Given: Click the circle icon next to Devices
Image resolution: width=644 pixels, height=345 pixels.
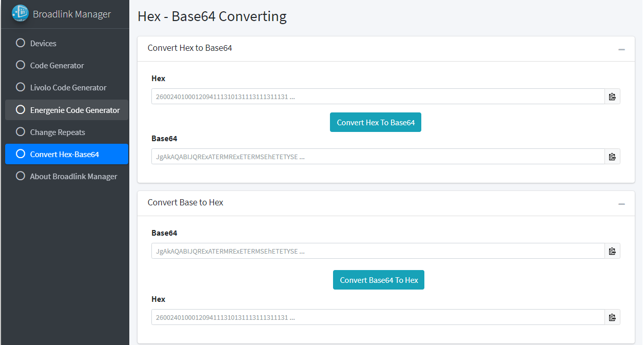Looking at the screenshot, I should tap(21, 43).
